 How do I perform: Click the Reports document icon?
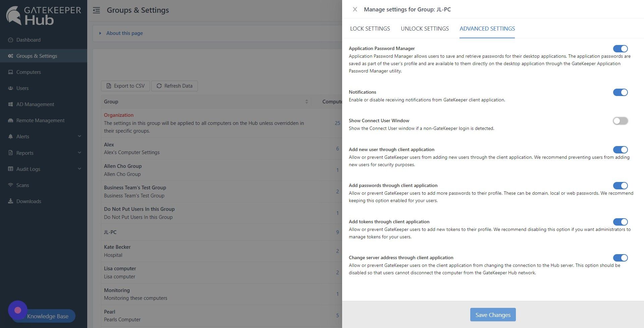(10, 153)
